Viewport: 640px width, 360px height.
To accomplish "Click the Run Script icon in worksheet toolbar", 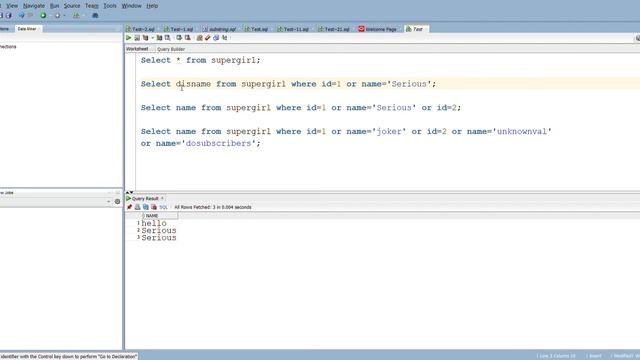I will (x=137, y=38).
